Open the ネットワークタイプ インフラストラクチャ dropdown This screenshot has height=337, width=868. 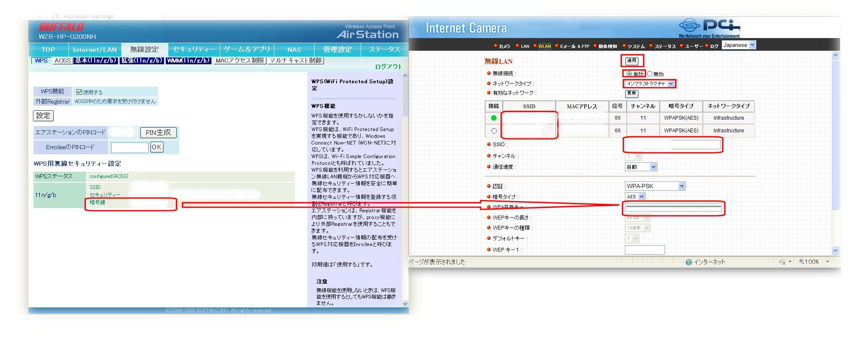pos(649,84)
